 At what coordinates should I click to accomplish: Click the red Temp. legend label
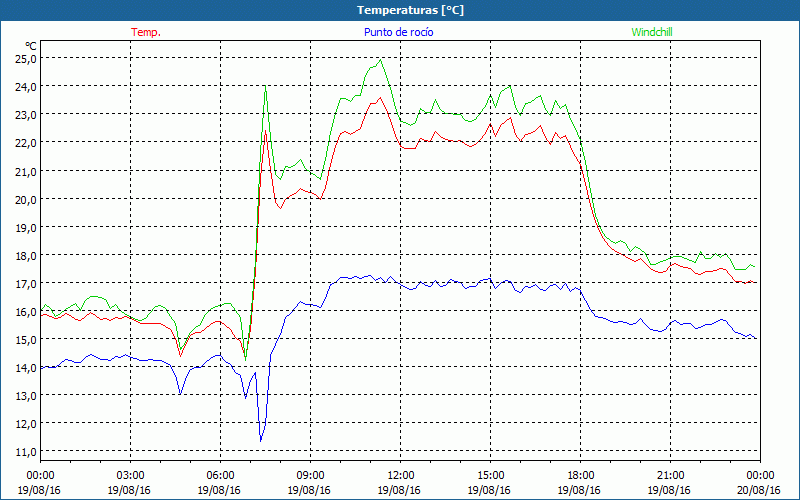point(146,32)
